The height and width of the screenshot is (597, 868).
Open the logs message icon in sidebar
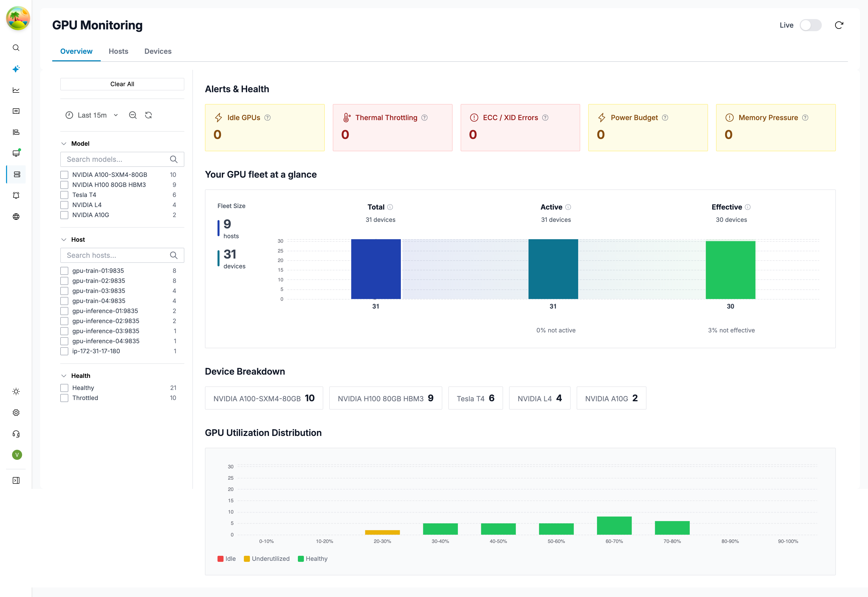(x=16, y=111)
